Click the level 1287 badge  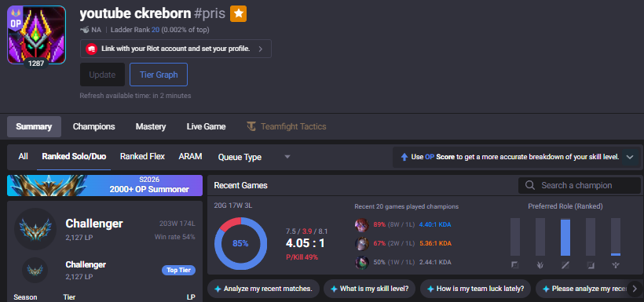36,64
